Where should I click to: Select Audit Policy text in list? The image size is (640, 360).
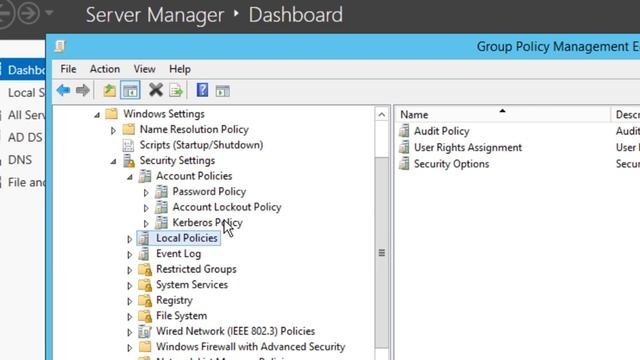point(442,131)
